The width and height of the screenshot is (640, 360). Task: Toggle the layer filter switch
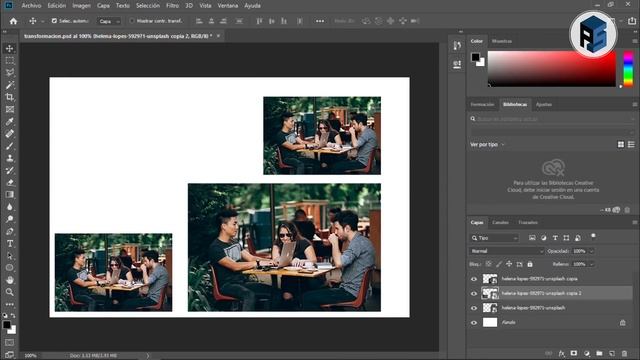coord(593,236)
